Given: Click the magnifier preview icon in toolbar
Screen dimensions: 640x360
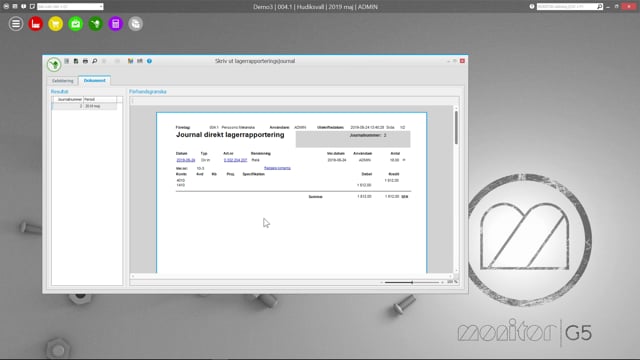Looking at the screenshot, I should 95,61.
